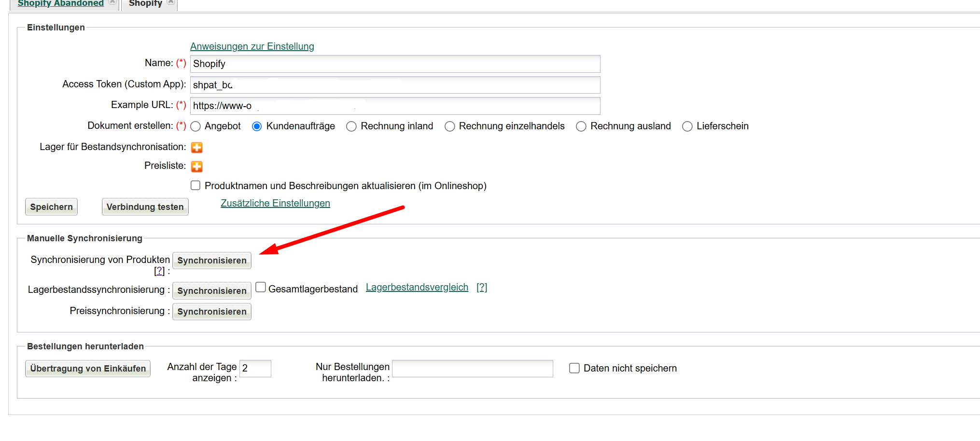
Task: Open Anweisungen zur Einstellung link
Action: 252,46
